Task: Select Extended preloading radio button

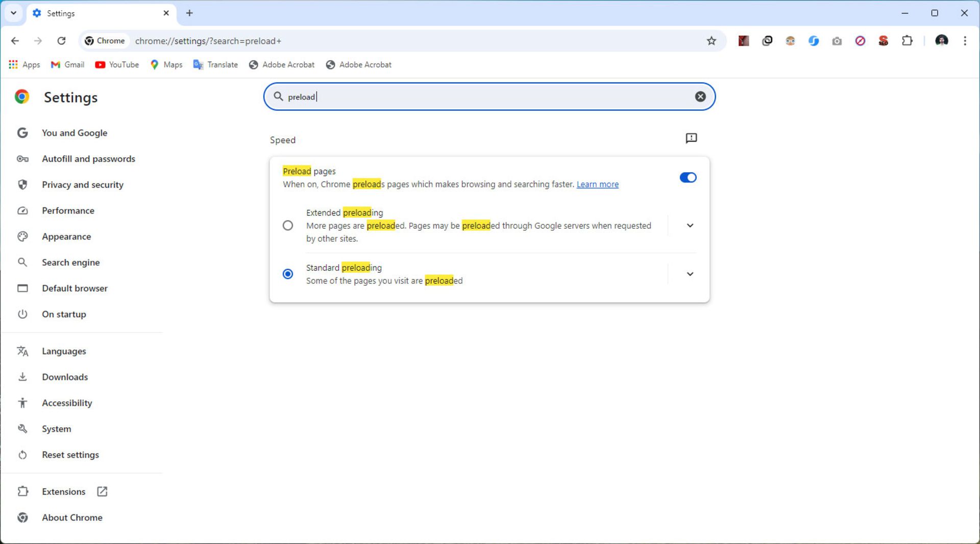Action: [288, 226]
